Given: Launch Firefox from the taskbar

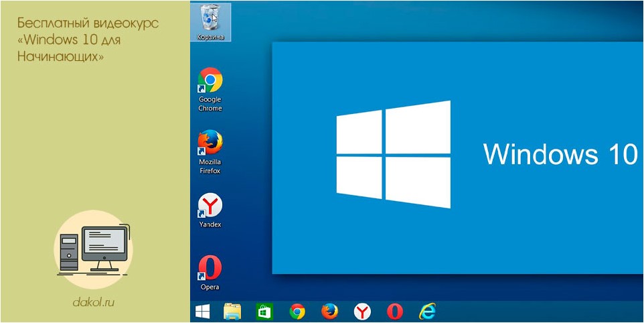Looking at the screenshot, I should pos(329,312).
